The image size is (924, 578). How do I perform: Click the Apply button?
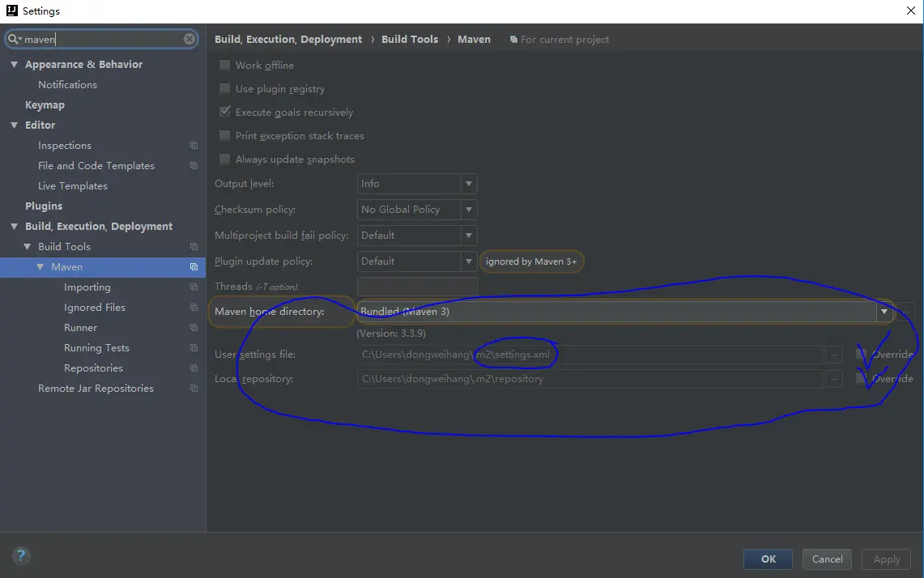(886, 559)
